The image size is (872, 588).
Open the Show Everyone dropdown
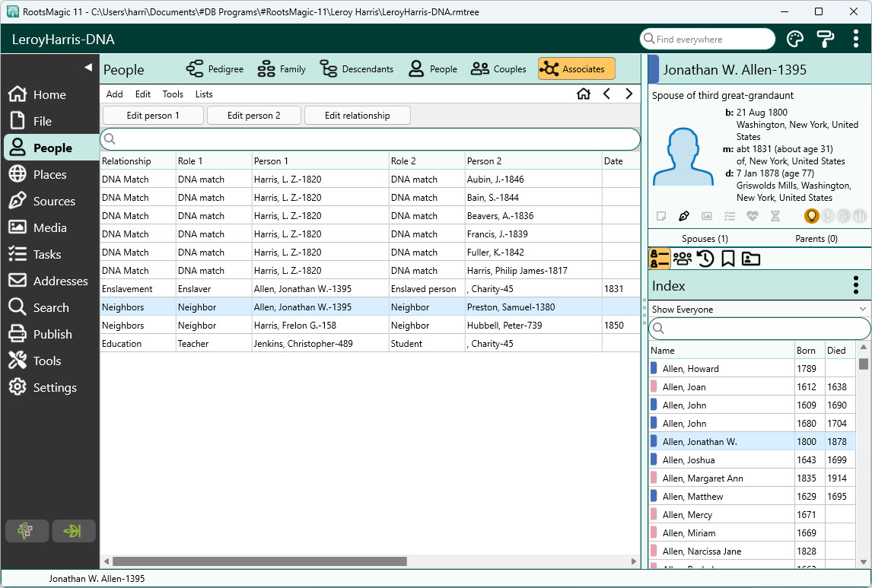click(759, 309)
